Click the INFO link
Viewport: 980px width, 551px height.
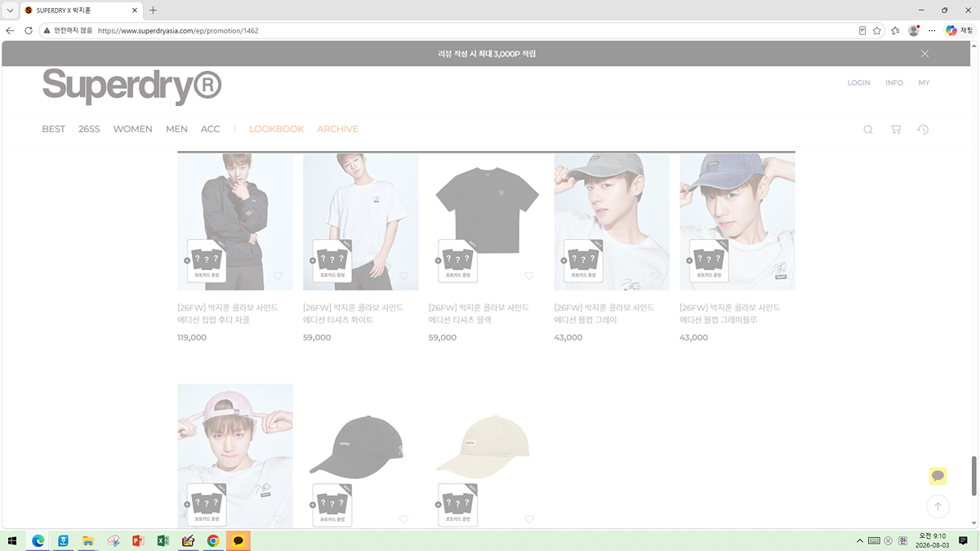click(x=894, y=82)
